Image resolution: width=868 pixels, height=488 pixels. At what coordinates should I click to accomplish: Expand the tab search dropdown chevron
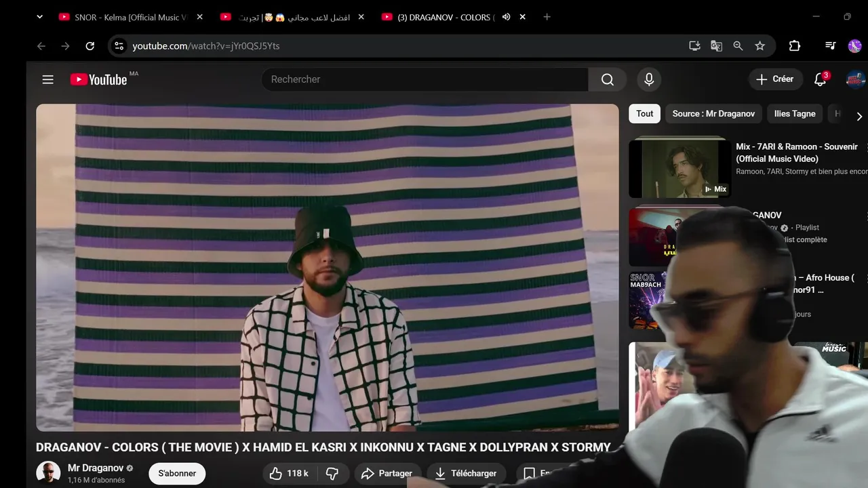(39, 17)
